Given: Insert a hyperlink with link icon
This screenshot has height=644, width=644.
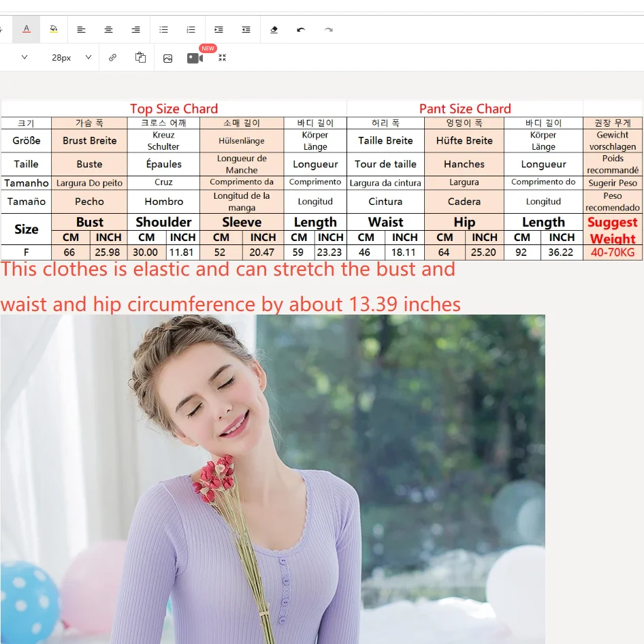Looking at the screenshot, I should click(113, 58).
